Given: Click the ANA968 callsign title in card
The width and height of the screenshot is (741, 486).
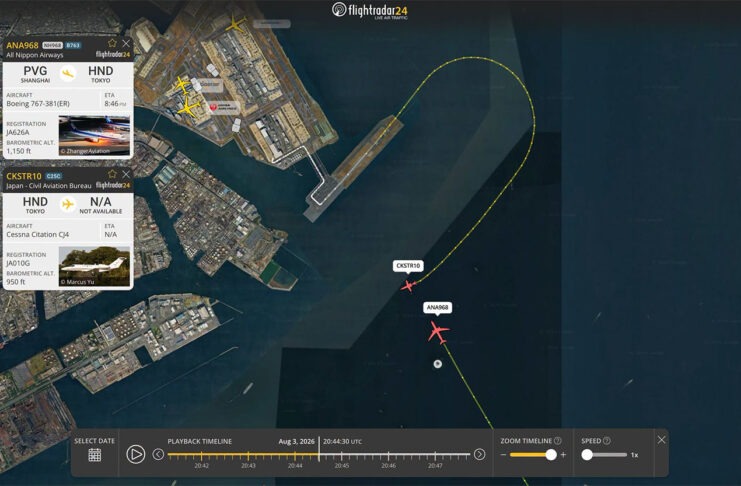Looking at the screenshot, I should coord(22,45).
